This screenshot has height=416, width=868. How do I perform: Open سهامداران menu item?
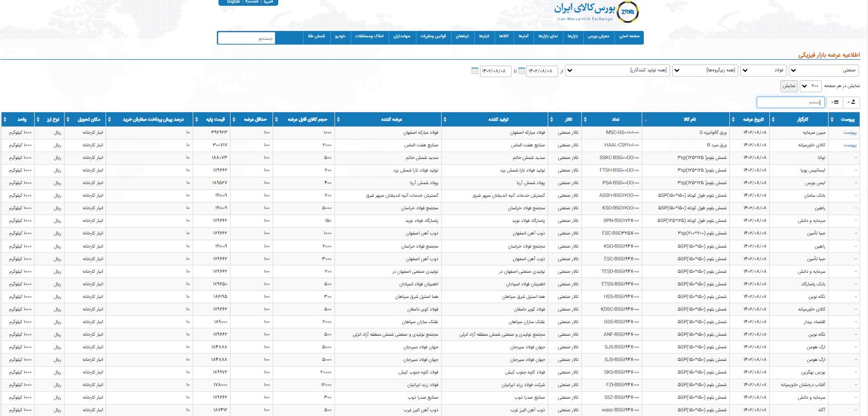pos(402,37)
